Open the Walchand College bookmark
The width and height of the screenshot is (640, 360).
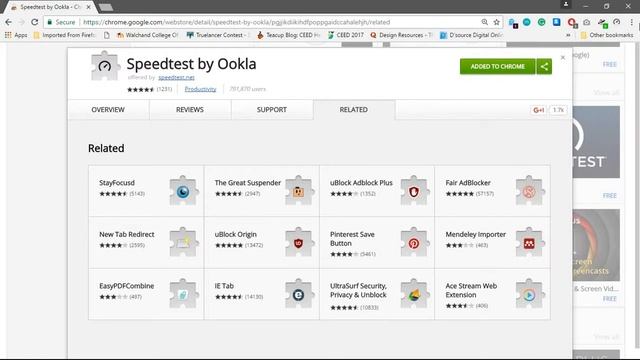147,35
